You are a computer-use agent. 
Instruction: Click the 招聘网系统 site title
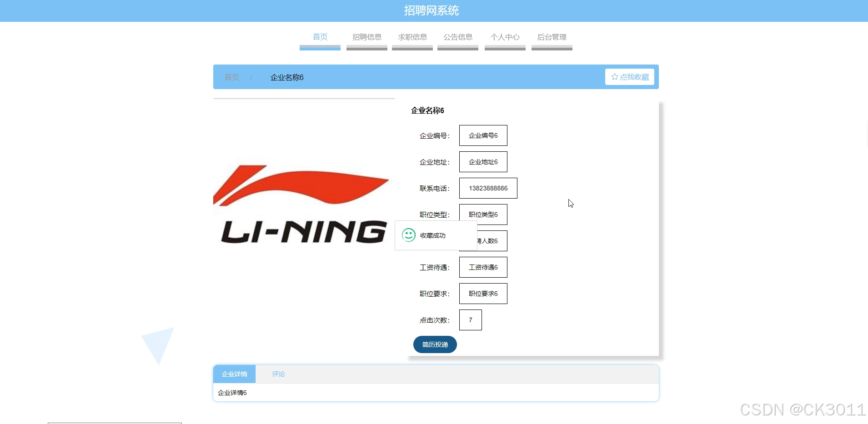click(431, 10)
